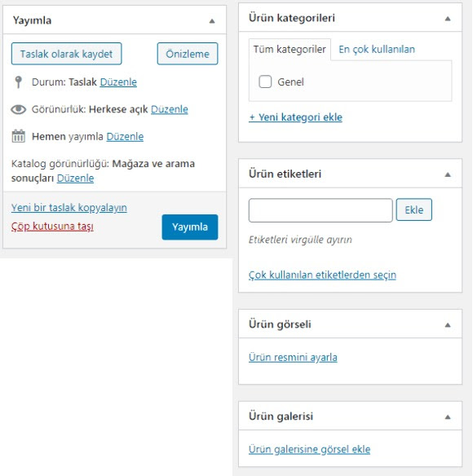Click the status pin icon beside Durum
This screenshot has height=476, width=473.
pyautogui.click(x=18, y=82)
